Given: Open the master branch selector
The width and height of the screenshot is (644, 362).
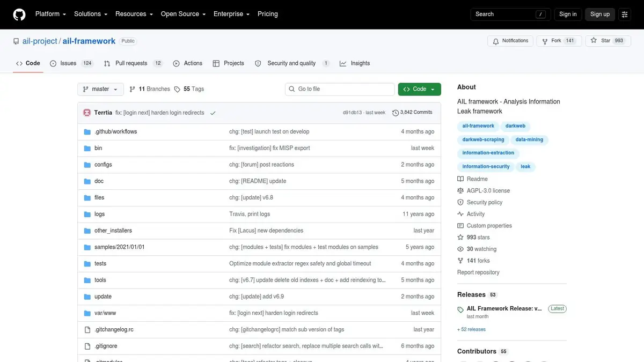Looking at the screenshot, I should pos(101,89).
